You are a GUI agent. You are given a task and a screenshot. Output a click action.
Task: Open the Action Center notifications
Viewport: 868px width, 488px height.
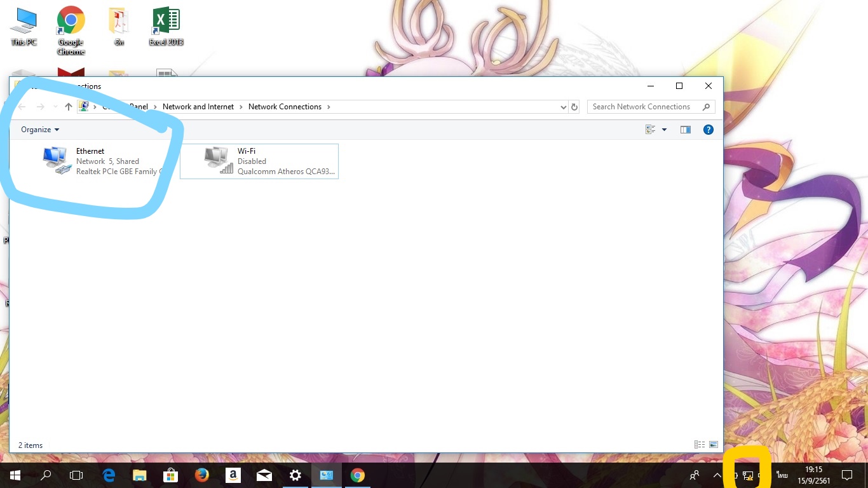[x=846, y=475]
